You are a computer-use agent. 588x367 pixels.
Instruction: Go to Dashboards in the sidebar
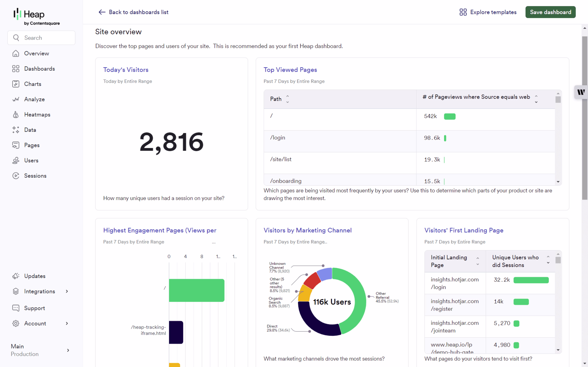[39, 69]
